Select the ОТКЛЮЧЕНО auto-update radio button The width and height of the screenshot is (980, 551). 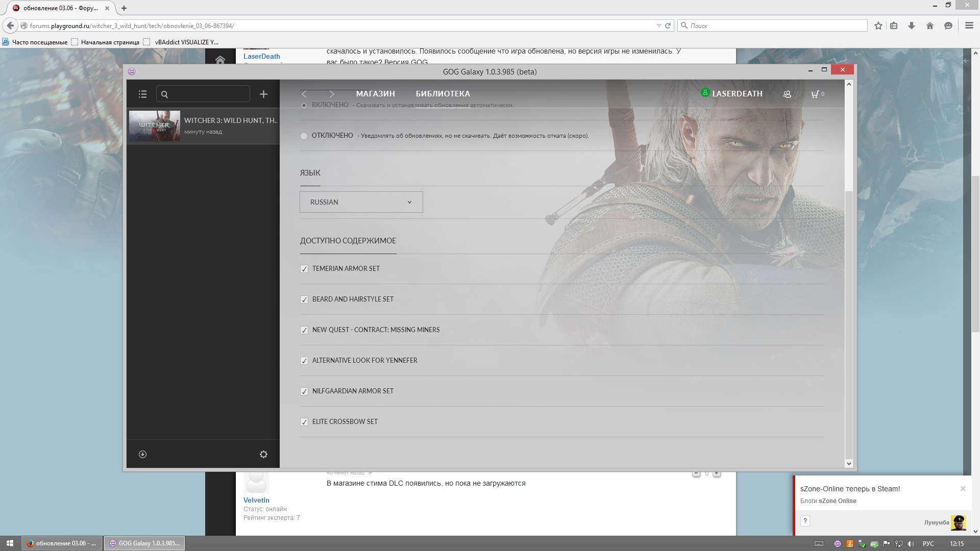coord(304,136)
